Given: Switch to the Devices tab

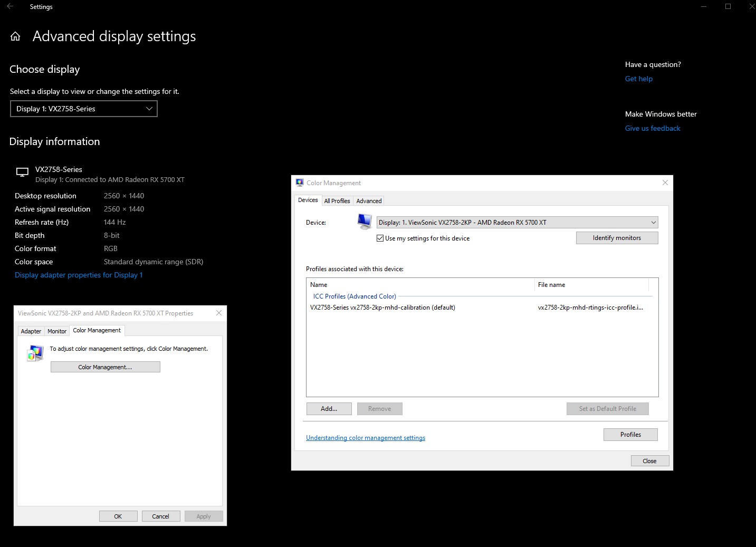Looking at the screenshot, I should click(x=308, y=200).
